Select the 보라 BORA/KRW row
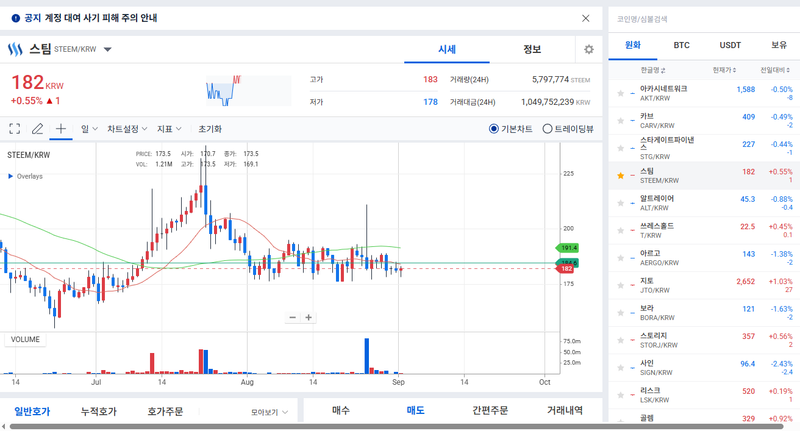 tap(704, 313)
